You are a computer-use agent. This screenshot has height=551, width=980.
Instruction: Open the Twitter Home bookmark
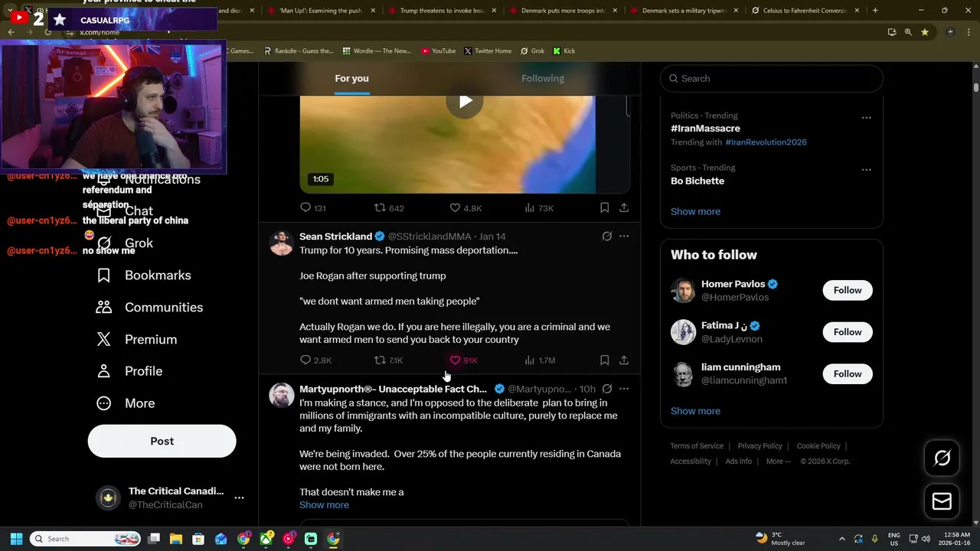(x=487, y=51)
